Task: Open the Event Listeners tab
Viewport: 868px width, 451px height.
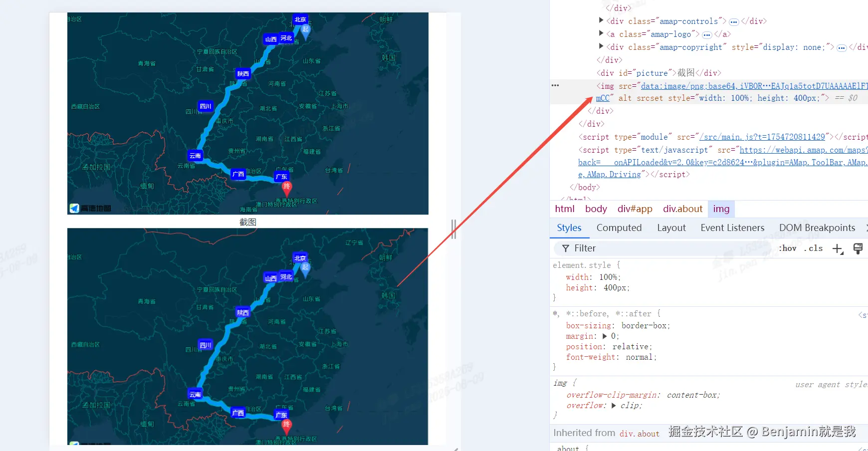Action: (x=732, y=228)
